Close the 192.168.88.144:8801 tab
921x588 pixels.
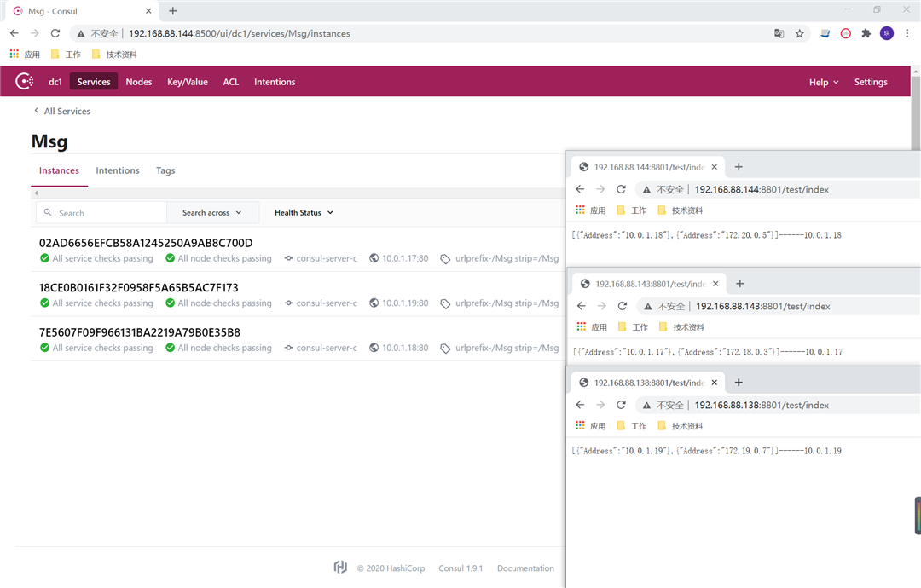click(715, 167)
